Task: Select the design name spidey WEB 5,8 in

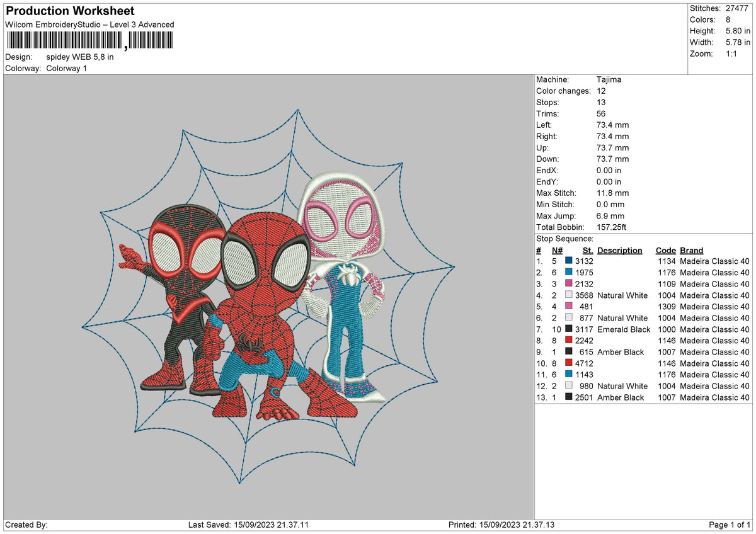Action: tap(79, 57)
